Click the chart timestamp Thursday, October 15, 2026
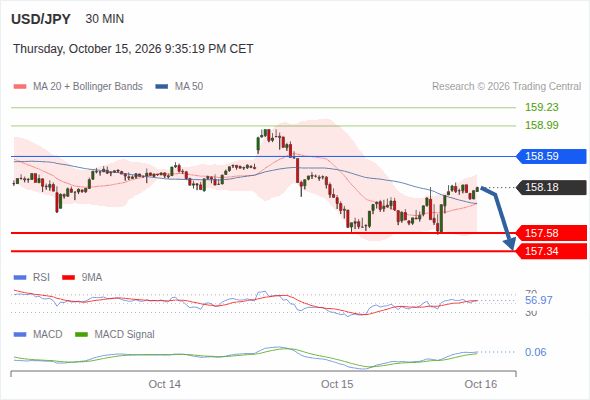This screenshot has width=590, height=400. click(133, 49)
